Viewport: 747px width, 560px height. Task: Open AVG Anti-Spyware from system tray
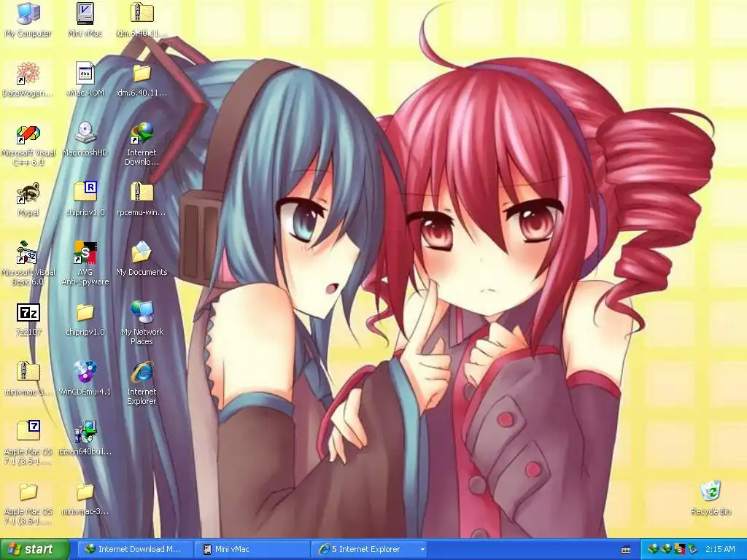pyautogui.click(x=680, y=550)
